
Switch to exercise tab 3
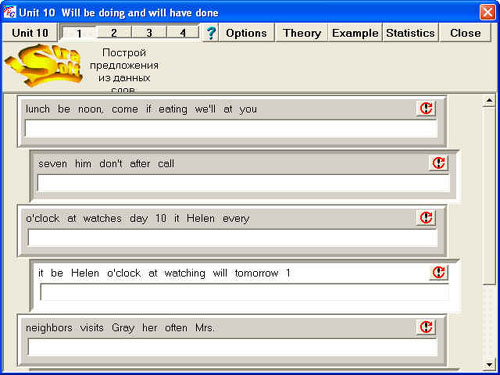[x=149, y=33]
